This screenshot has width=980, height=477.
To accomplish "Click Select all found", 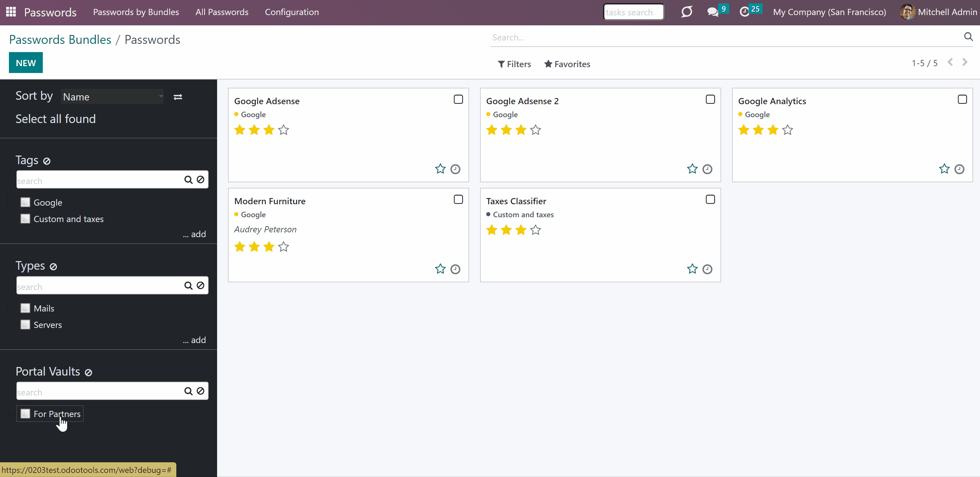I will (x=55, y=119).
